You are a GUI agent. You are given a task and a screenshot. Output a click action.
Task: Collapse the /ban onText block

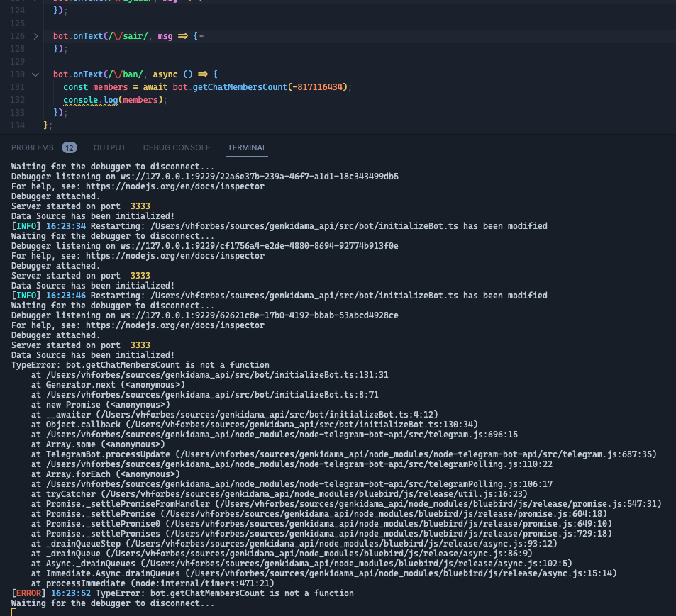pyautogui.click(x=35, y=74)
